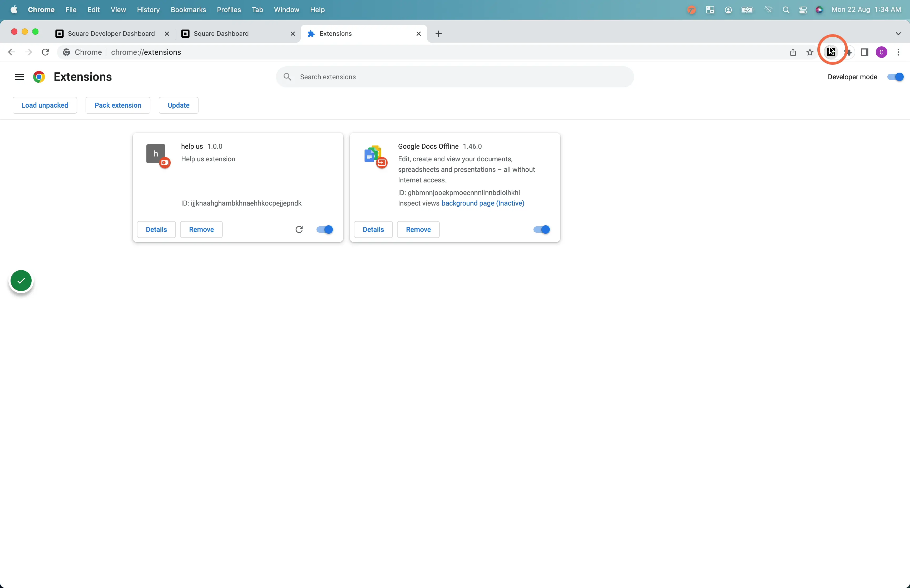Click the Chrome logo beside the Extensions title
This screenshot has width=910, height=588.
(39, 77)
